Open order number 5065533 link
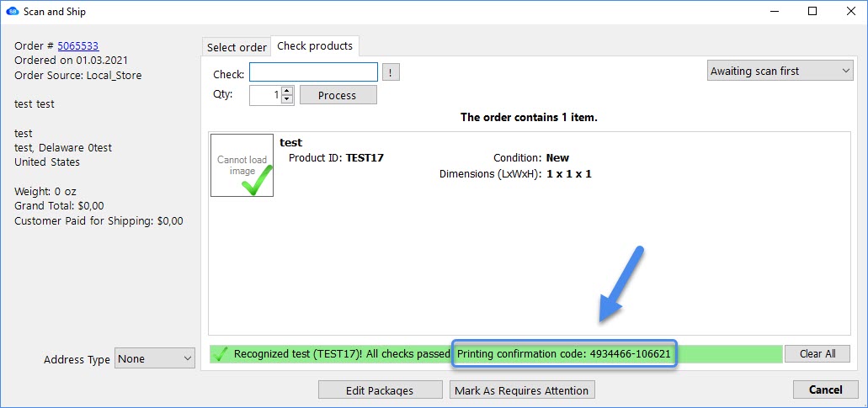The width and height of the screenshot is (868, 408). tap(78, 46)
